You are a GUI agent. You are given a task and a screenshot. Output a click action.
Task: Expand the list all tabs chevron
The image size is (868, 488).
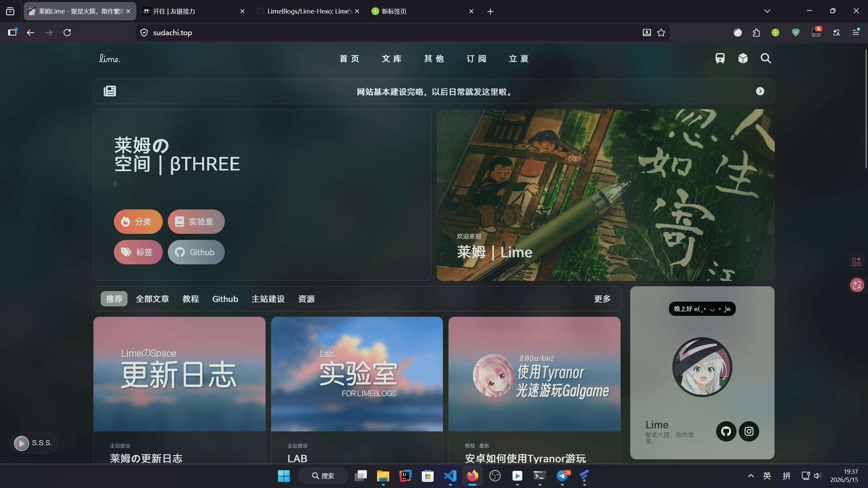(767, 11)
